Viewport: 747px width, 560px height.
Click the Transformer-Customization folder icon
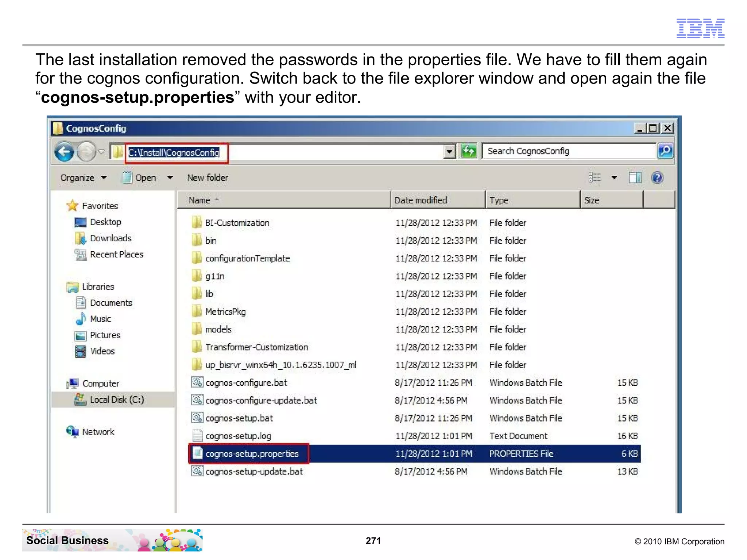coord(197,346)
